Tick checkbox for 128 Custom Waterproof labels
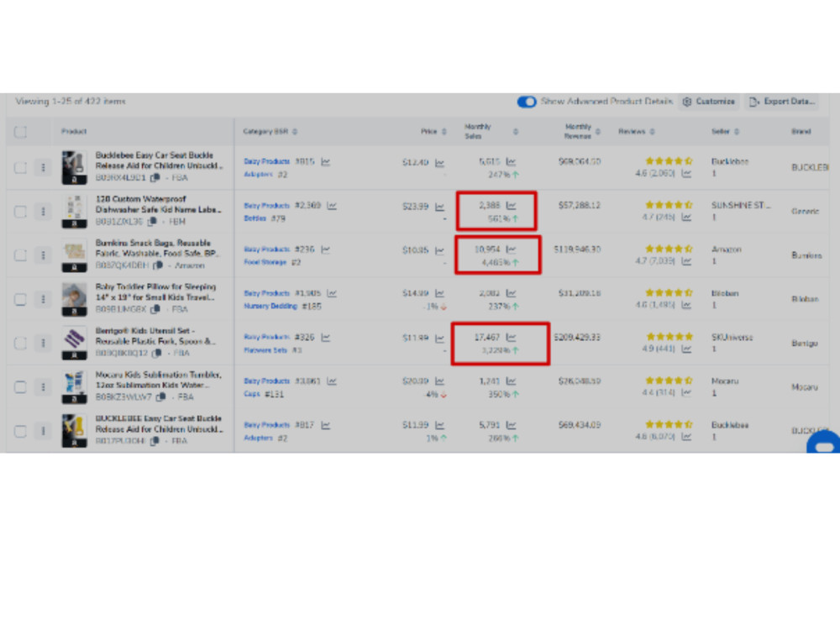 20,212
